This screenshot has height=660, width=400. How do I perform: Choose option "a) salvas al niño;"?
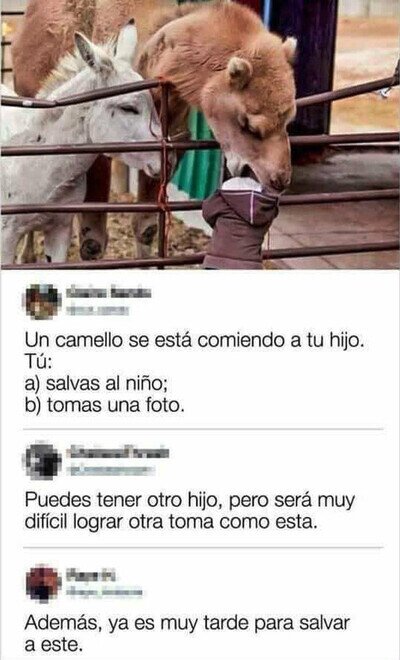[x=96, y=383]
